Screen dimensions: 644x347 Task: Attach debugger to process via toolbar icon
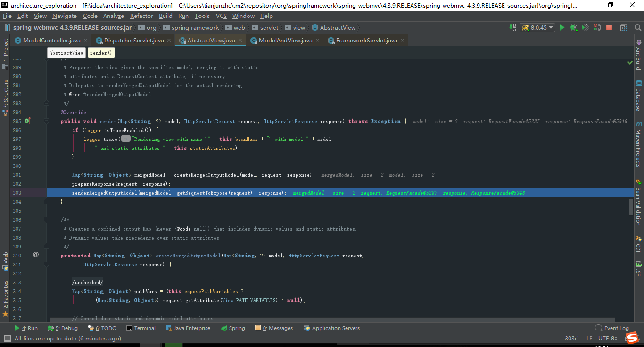click(x=597, y=27)
